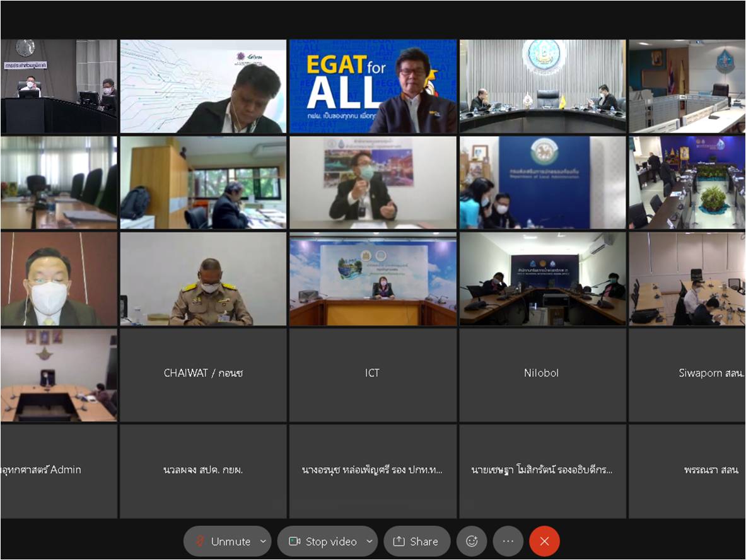Viewport: 746px width, 560px height.
Task: Open the three-dot more options menu
Action: tap(508, 541)
